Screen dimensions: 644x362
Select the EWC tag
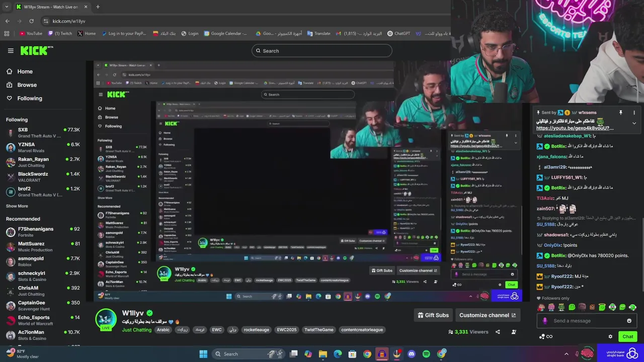tap(217, 330)
